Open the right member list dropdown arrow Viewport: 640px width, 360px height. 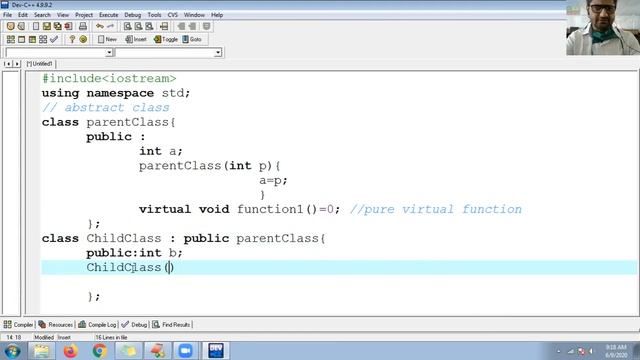tap(218, 52)
